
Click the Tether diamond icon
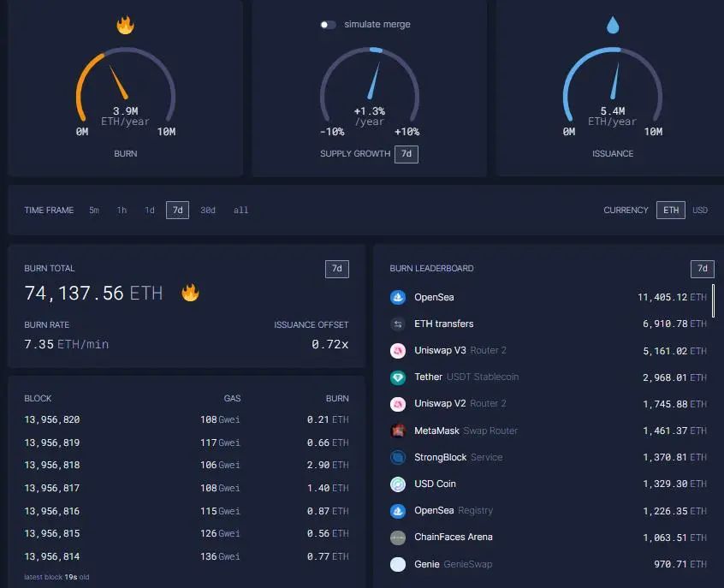coord(398,377)
